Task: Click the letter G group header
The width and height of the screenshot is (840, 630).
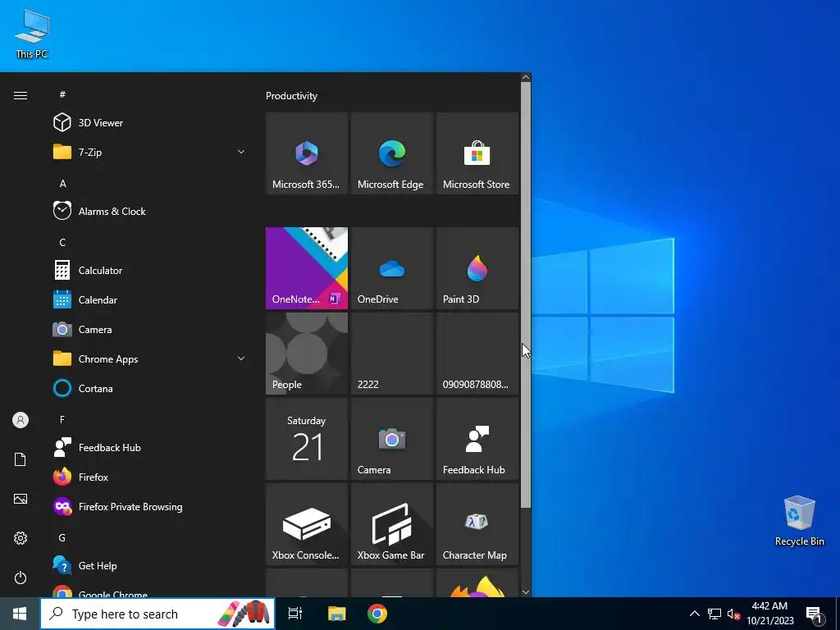Action: tap(62, 537)
